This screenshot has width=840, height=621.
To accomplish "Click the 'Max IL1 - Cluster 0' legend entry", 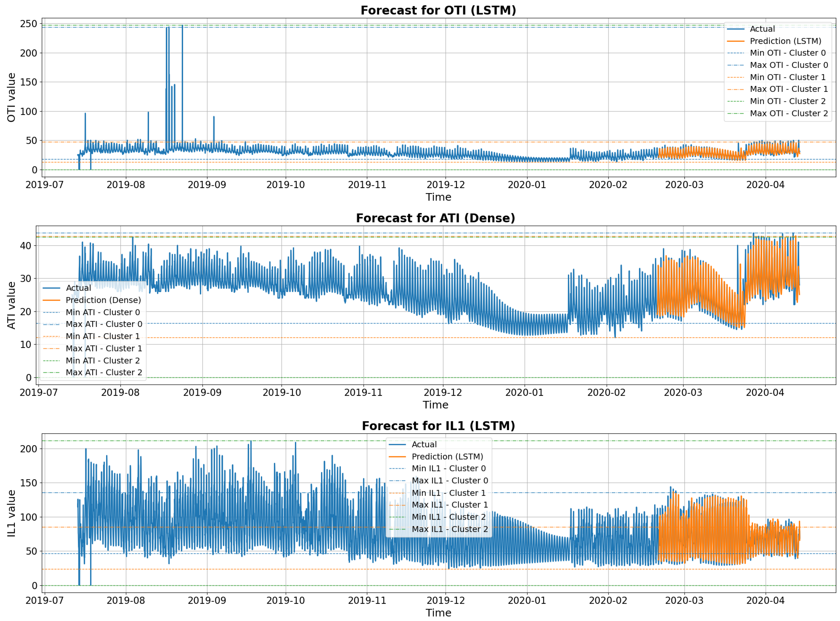I will (450, 481).
